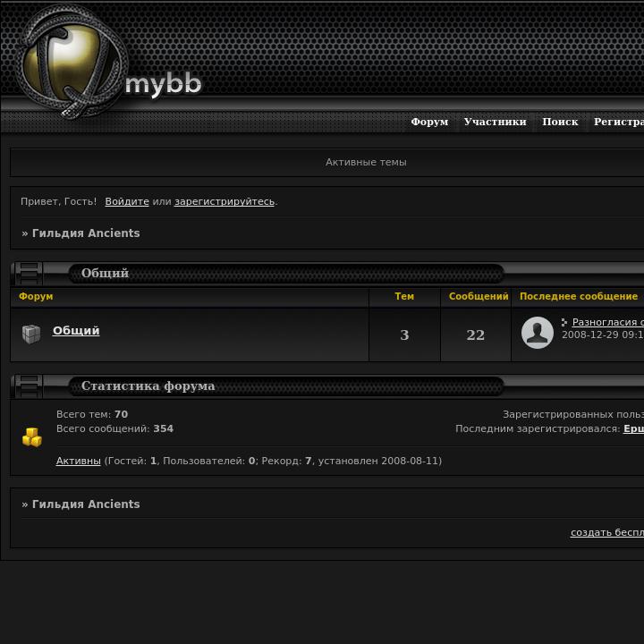This screenshot has height=644, width=644.
Task: Click the grey cube forum icon
Action: tap(31, 334)
